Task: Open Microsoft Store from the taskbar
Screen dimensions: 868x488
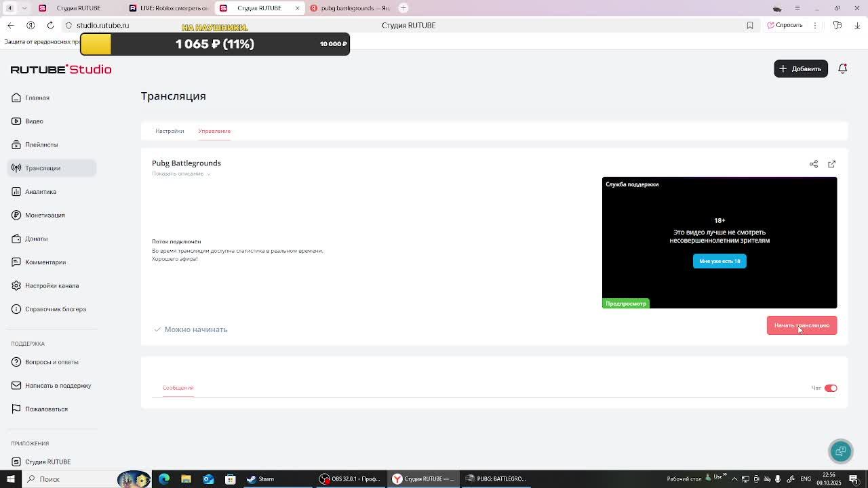Action: tap(231, 479)
